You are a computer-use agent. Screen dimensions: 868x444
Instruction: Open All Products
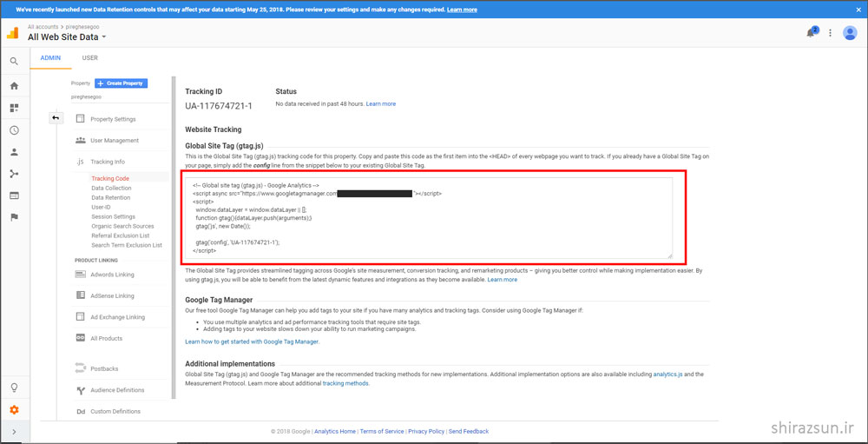click(106, 339)
